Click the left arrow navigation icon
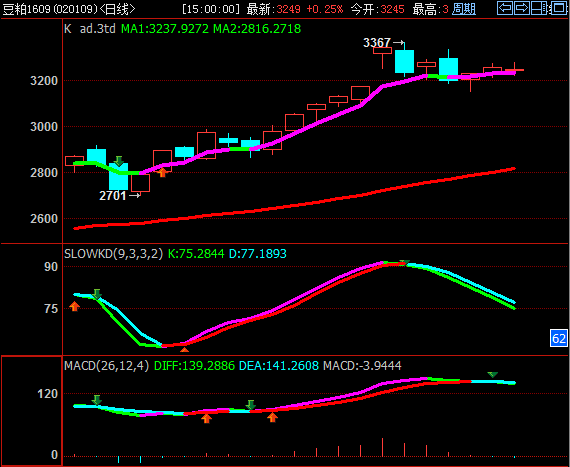 (505, 8)
